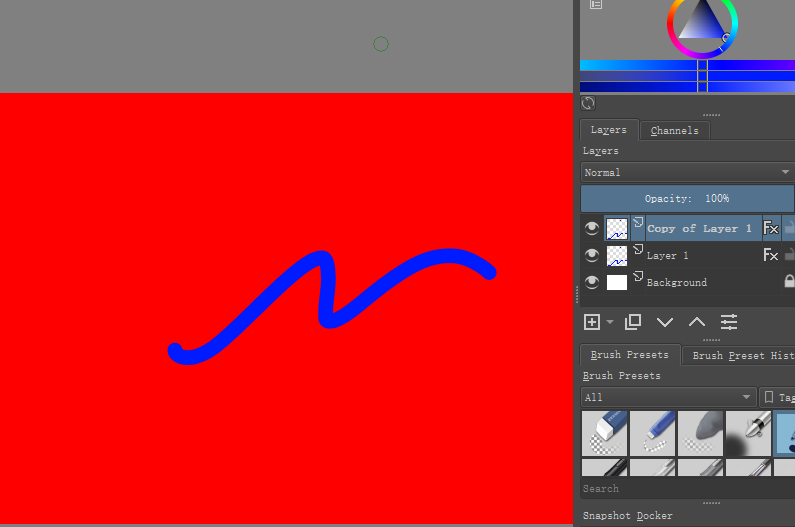Screen dimensions: 795x527
Task: Click the refresh icon below the color sliders
Action: click(x=588, y=103)
